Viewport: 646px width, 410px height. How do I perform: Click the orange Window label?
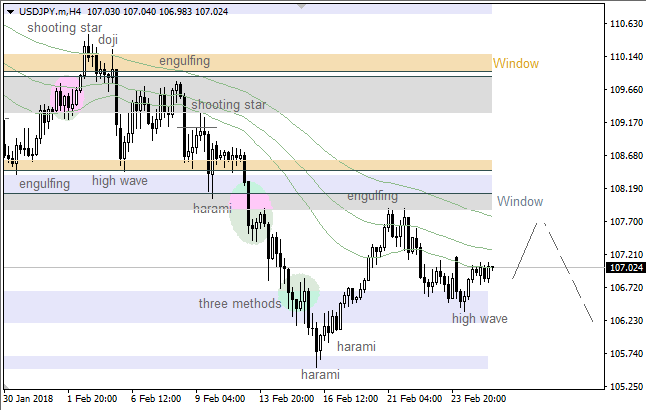pos(516,64)
